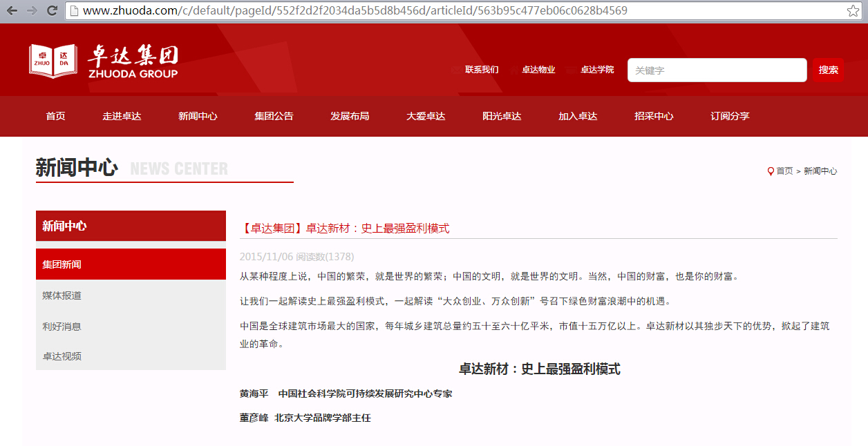
Task: Open the 联系我们 link
Action: 482,70
